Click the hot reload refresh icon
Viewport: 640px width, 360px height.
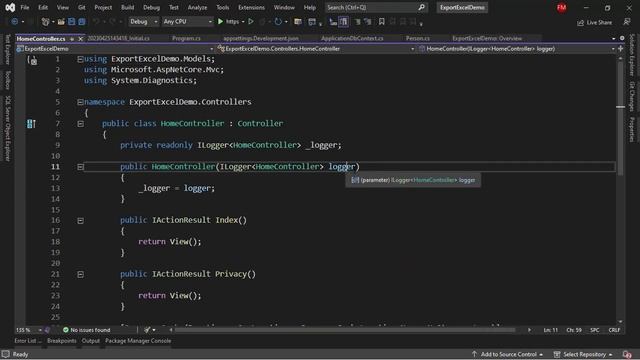point(278,22)
